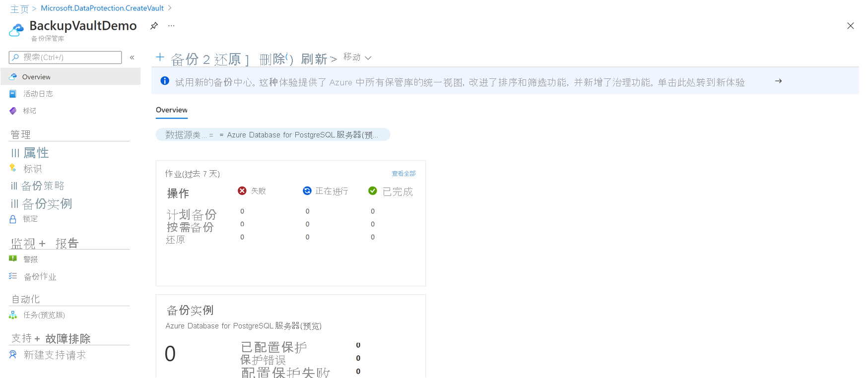This screenshot has width=868, height=378.
Task: Open 标识 identity page
Action: coord(32,169)
